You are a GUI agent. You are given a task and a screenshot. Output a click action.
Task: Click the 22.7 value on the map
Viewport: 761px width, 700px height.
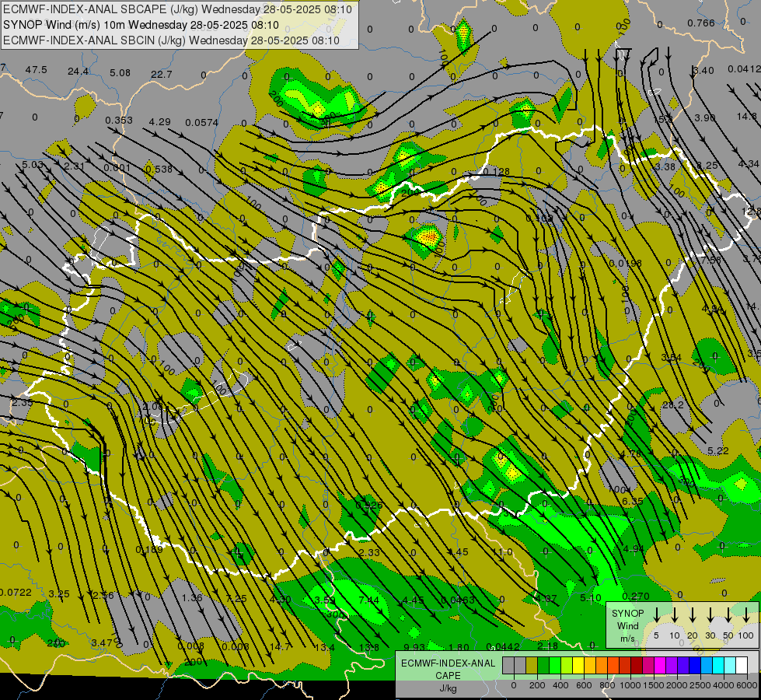tap(162, 75)
